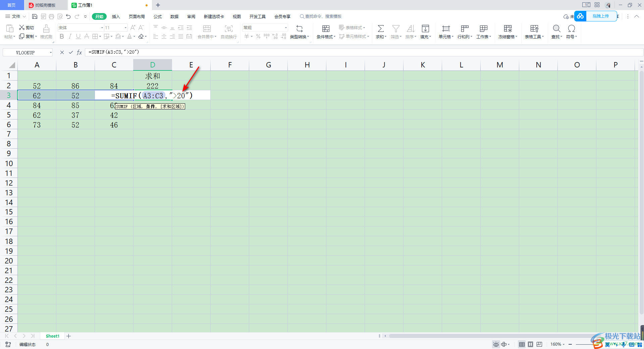Select the Sheet1 sheet tab
Screen dimensions: 644x349
(53, 336)
